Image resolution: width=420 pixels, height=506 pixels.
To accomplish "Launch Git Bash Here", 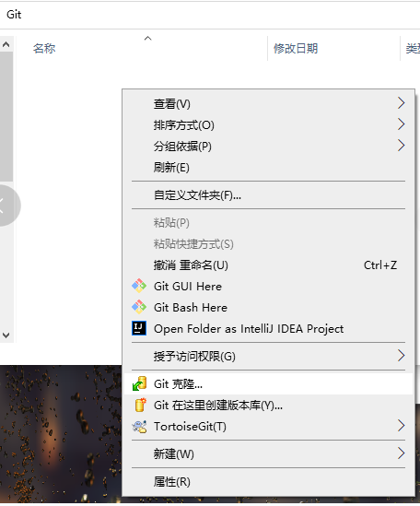I will [268, 308].
